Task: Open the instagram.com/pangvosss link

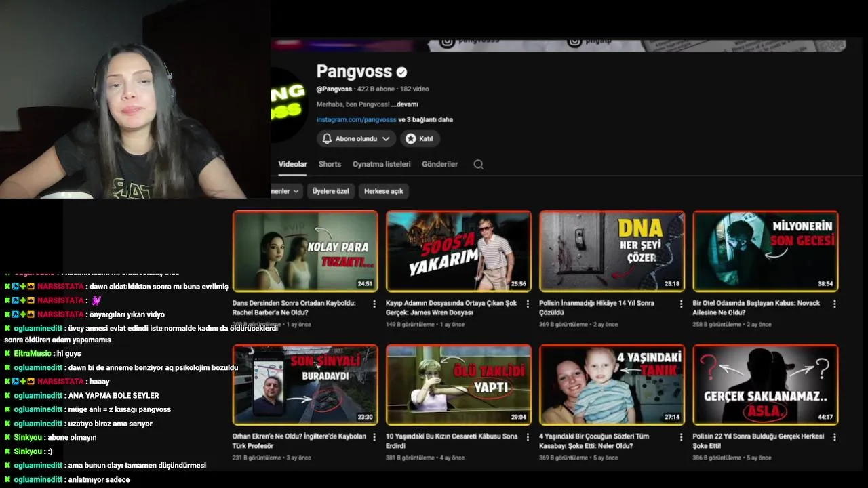Action: click(x=356, y=119)
